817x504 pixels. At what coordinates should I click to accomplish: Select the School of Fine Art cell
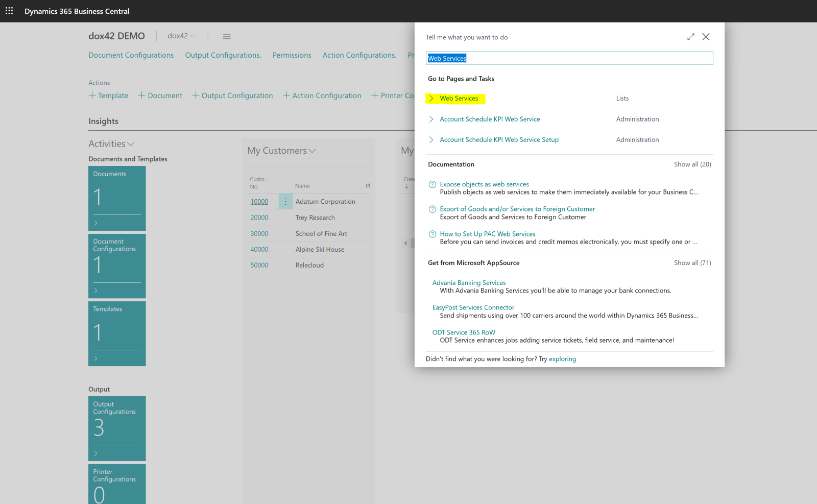321,234
